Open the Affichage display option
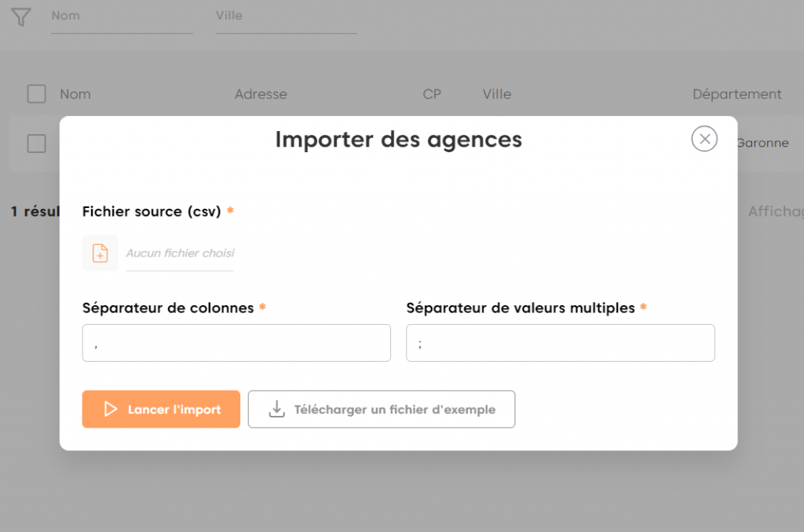The image size is (804, 532). (775, 212)
